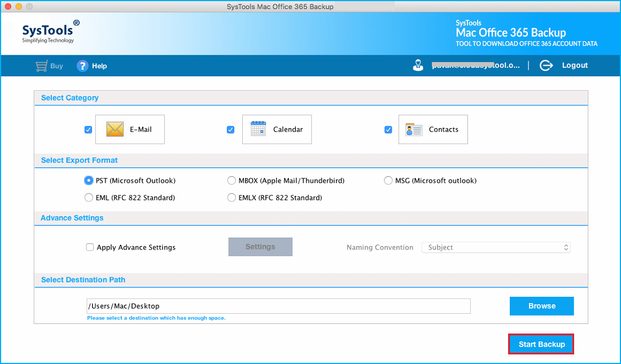Uncheck the Calendar category checkbox

[230, 130]
